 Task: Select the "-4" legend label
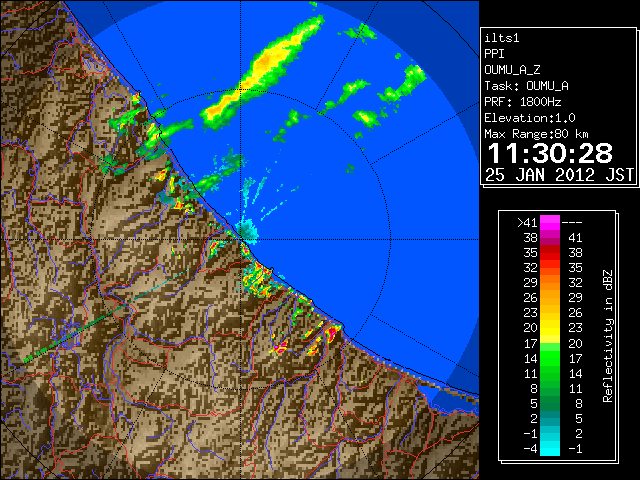pyautogui.click(x=530, y=449)
